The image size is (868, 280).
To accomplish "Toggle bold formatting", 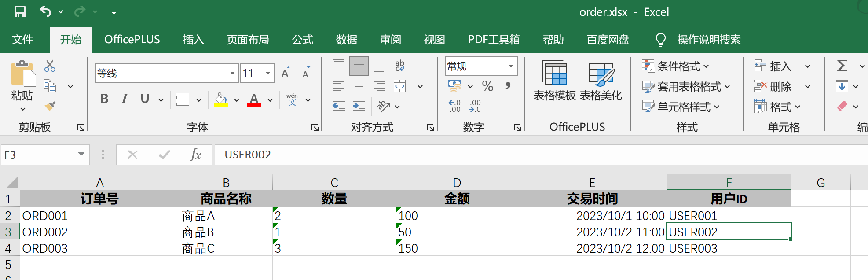I will pyautogui.click(x=104, y=99).
